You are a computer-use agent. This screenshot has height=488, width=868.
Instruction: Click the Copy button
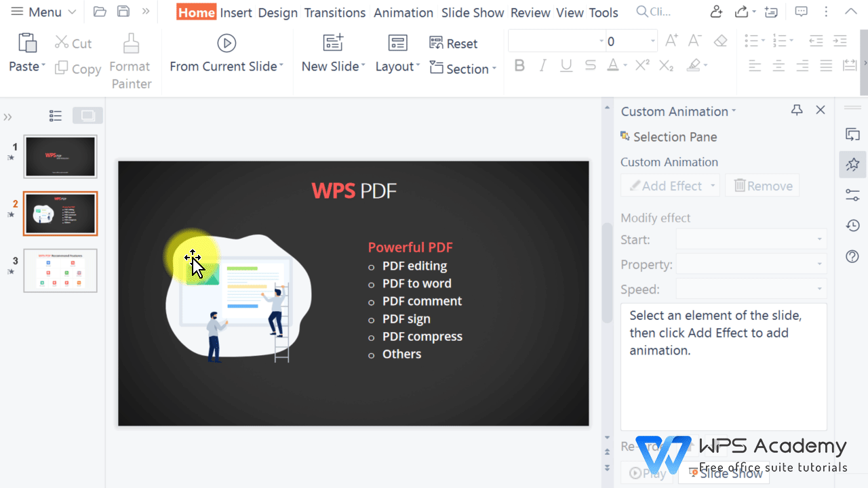coord(78,68)
